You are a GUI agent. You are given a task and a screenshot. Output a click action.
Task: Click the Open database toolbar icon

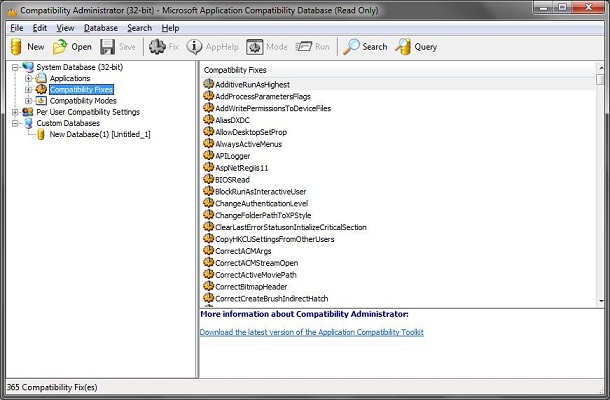click(60, 47)
